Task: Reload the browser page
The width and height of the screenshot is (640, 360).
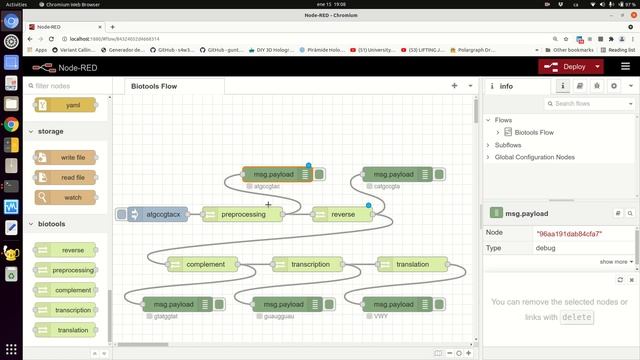Action: click(51, 39)
